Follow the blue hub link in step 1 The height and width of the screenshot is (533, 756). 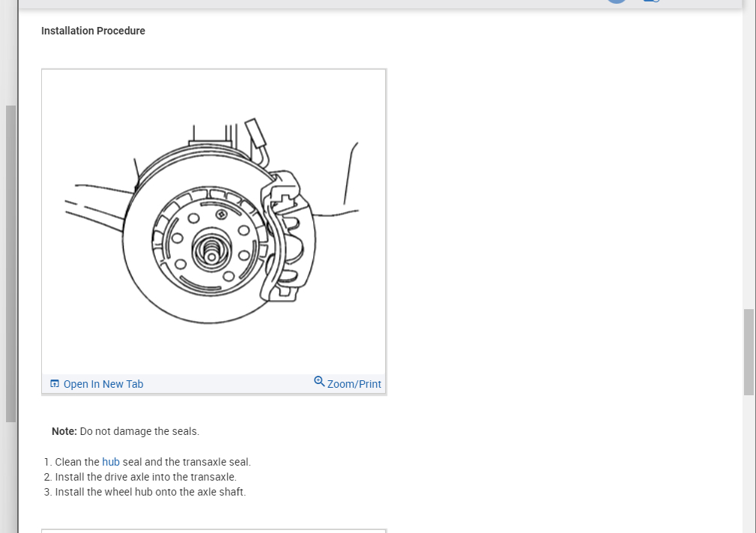tap(111, 462)
